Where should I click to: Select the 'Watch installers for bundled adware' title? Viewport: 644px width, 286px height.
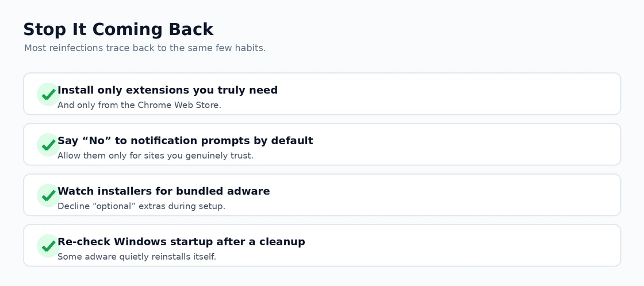[x=163, y=191]
